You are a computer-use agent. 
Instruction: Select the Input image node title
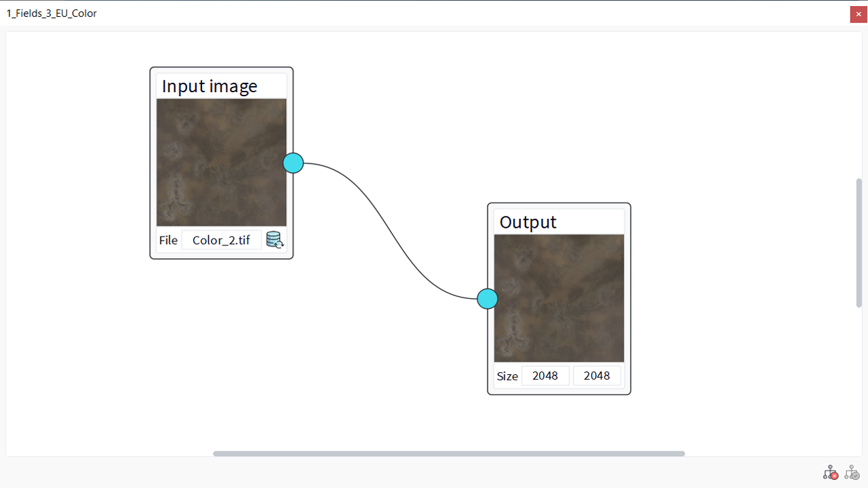tap(210, 86)
